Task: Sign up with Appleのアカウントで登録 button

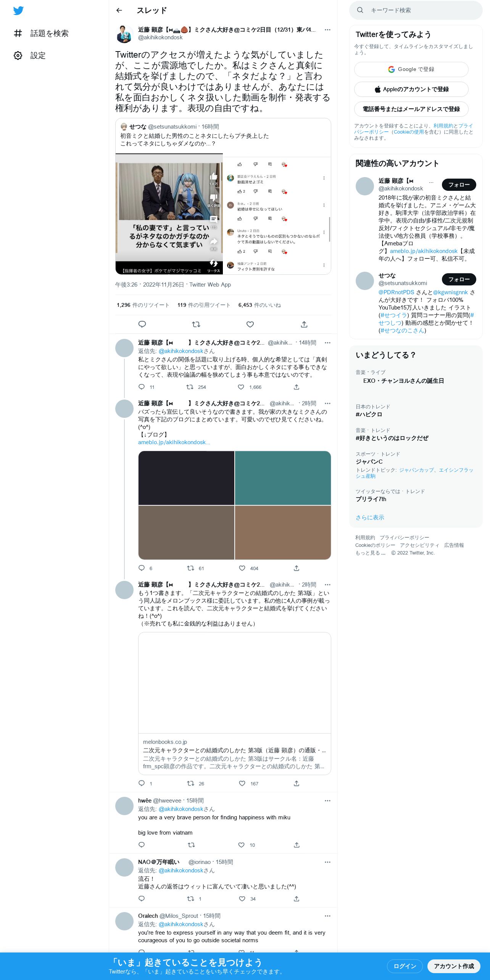Action: pos(411,89)
